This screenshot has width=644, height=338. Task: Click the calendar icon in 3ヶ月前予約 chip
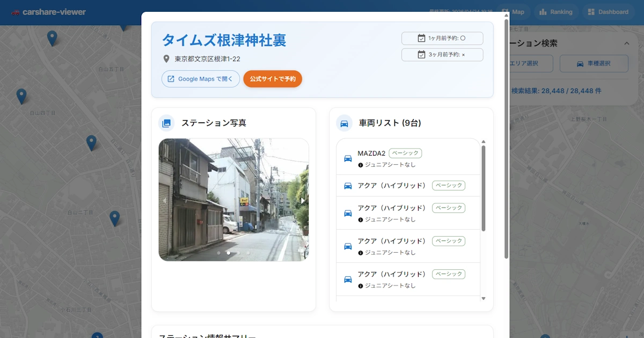421,55
